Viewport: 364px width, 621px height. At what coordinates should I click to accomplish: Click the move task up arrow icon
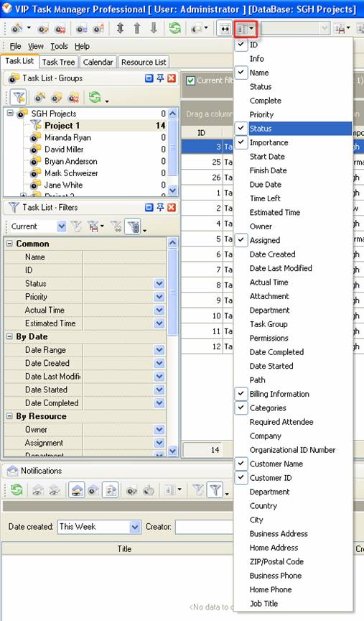click(137, 28)
